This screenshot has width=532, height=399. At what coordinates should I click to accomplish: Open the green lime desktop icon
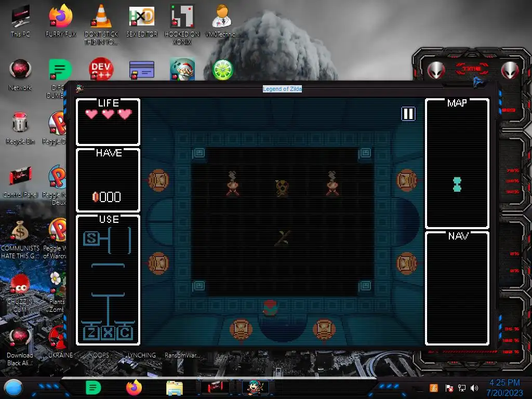(x=222, y=70)
